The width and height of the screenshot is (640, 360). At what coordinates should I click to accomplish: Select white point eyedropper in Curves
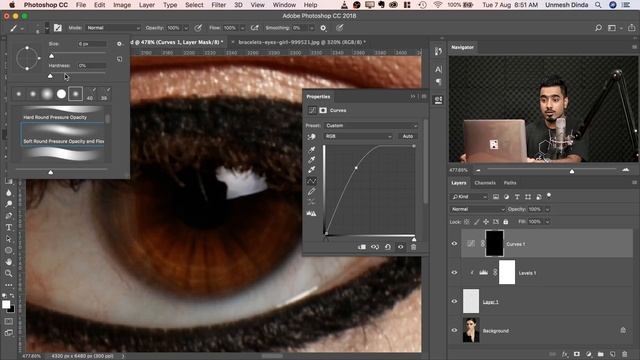coord(311,170)
